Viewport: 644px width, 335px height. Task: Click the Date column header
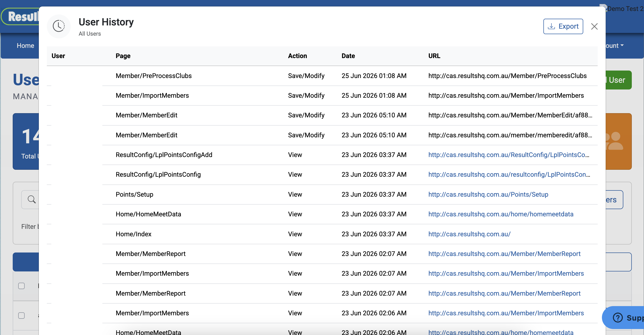[x=348, y=56]
